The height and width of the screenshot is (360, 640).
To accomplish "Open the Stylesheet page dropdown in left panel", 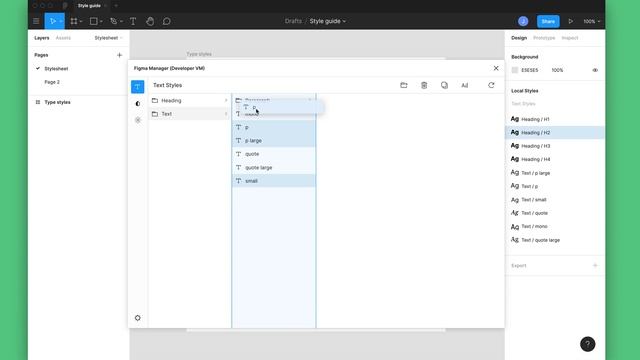I will tap(108, 38).
